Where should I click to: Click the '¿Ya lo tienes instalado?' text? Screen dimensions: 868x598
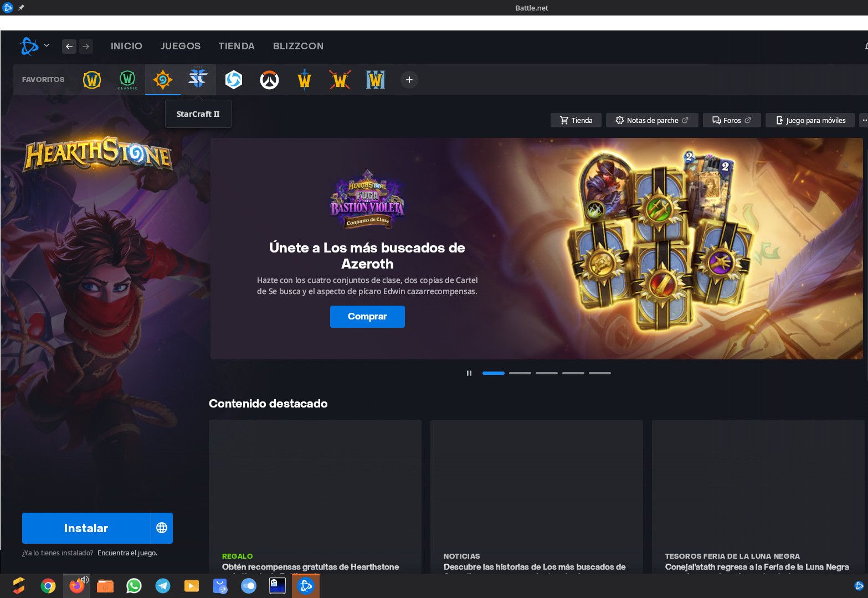coord(58,553)
